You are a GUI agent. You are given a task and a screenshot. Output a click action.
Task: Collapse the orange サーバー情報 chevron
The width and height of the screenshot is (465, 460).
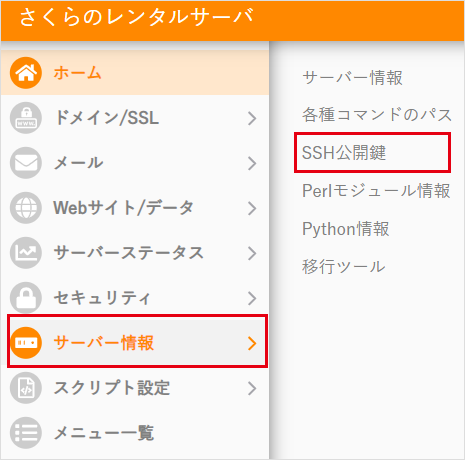coord(252,343)
